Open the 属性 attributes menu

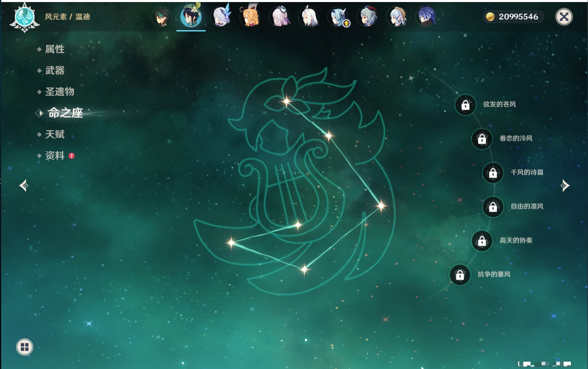(x=55, y=49)
